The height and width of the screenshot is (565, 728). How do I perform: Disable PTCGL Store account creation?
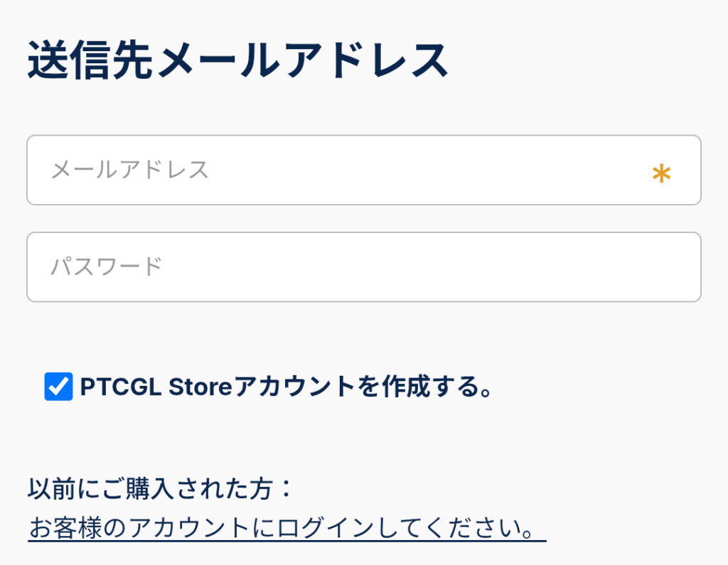[x=58, y=387]
